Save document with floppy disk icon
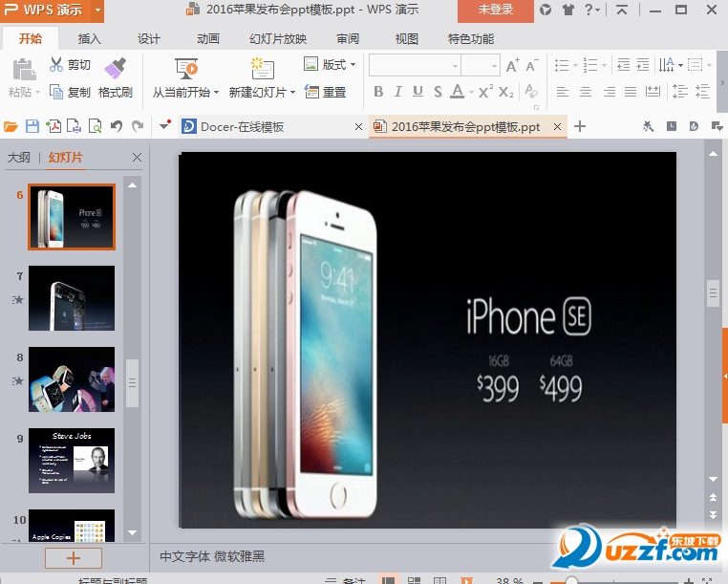Screen dimensions: 728x584 32,126
